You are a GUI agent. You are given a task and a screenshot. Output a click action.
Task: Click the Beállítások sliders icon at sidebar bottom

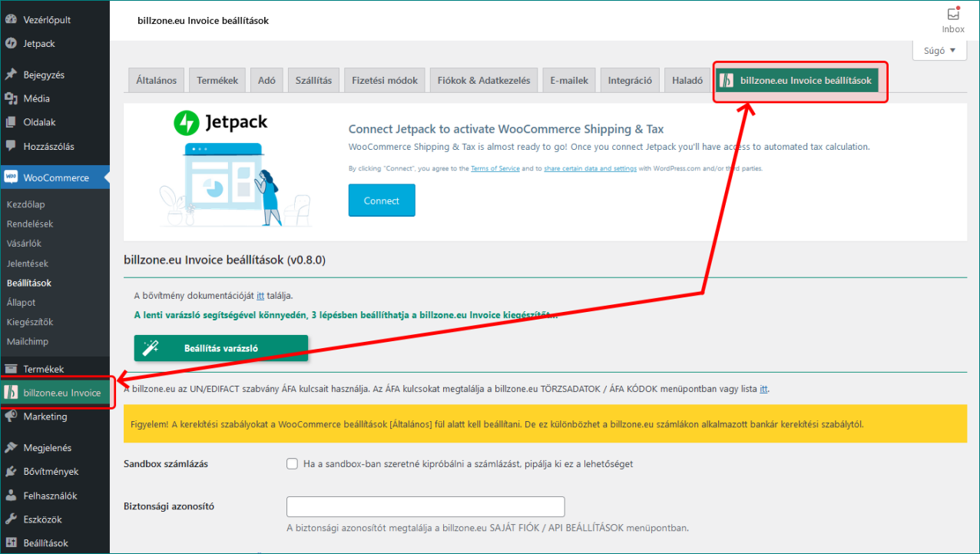(x=11, y=543)
